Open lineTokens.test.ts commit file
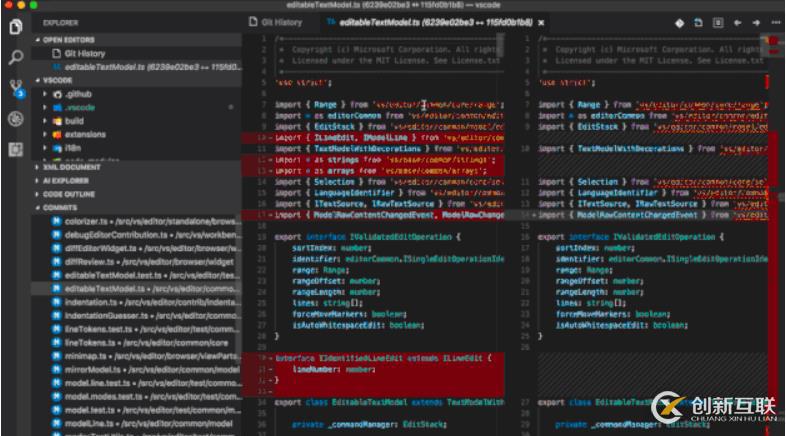 [x=136, y=329]
